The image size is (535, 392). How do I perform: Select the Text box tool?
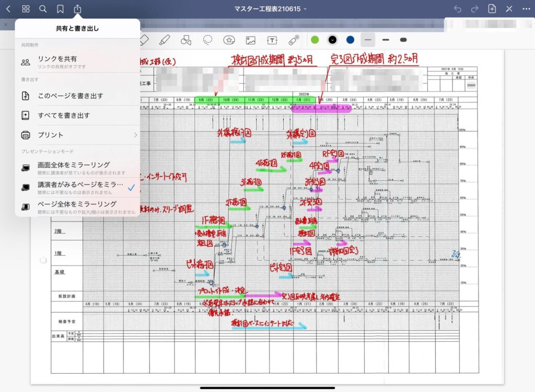[x=272, y=40]
